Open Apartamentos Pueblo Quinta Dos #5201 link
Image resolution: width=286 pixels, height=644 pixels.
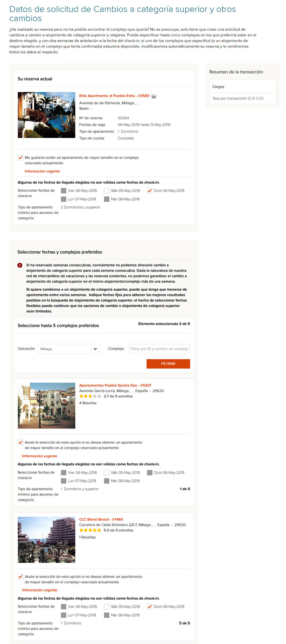click(x=115, y=385)
